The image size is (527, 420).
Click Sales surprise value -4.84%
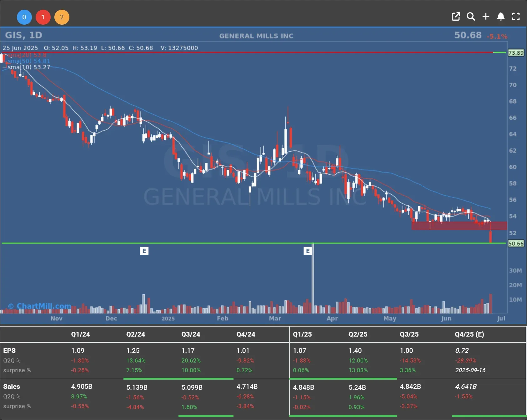point(135,407)
